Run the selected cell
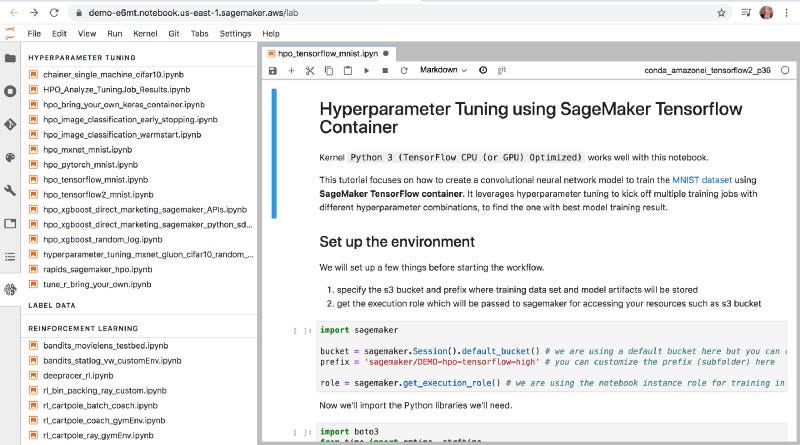 tap(366, 70)
